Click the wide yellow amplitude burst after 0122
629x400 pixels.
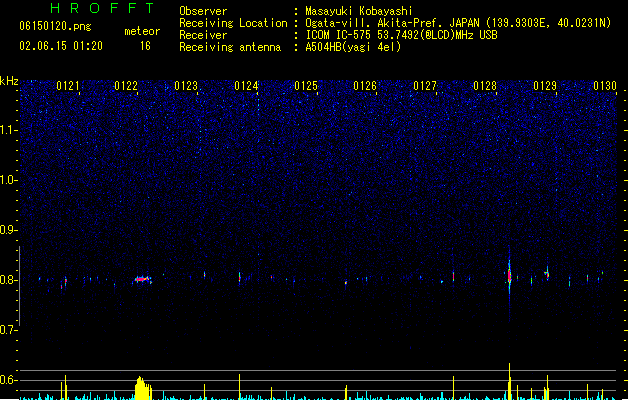143,388
